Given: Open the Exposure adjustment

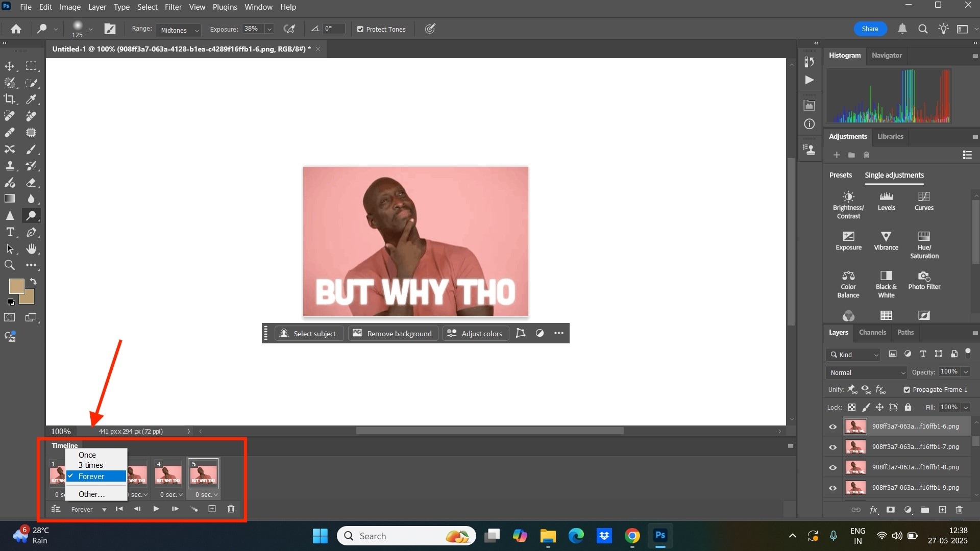Looking at the screenshot, I should [848, 241].
